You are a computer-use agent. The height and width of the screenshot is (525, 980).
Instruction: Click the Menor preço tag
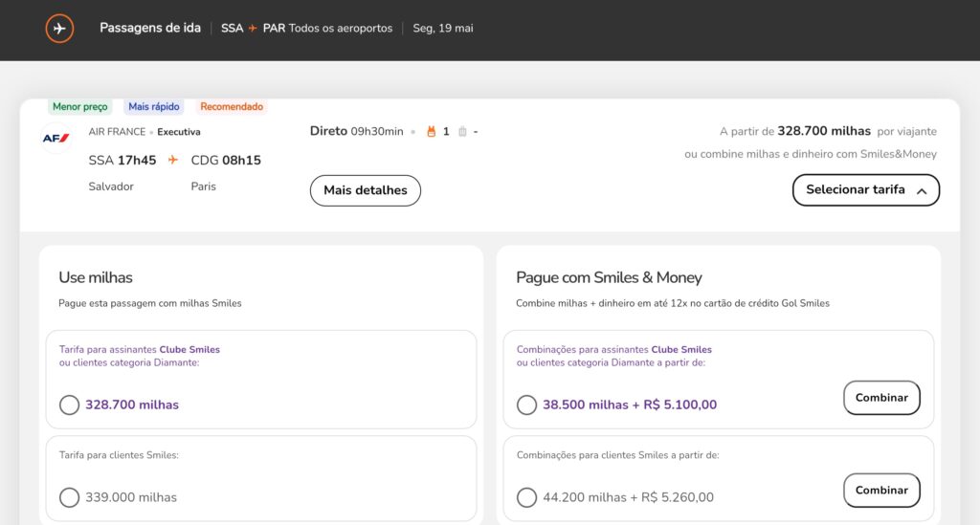click(80, 107)
